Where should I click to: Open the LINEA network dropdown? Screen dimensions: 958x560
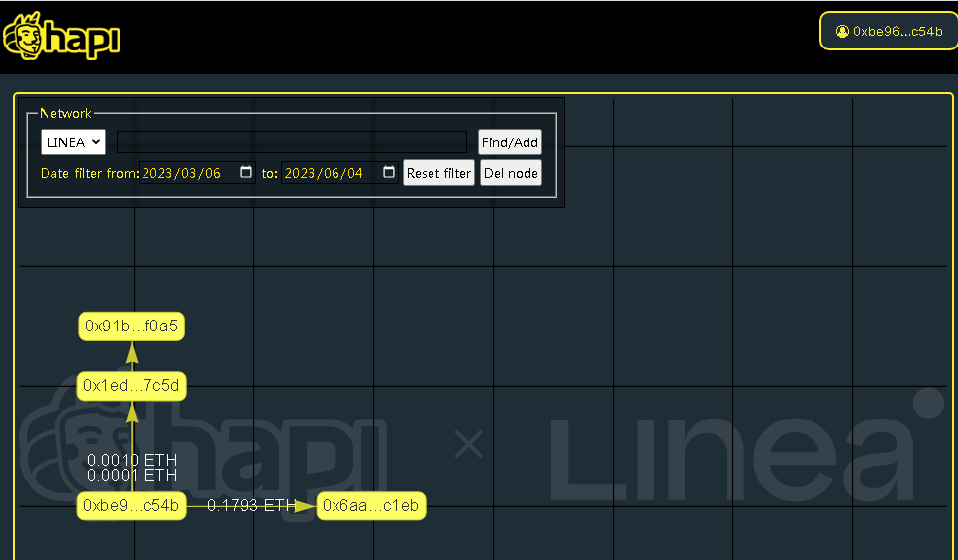coord(72,142)
